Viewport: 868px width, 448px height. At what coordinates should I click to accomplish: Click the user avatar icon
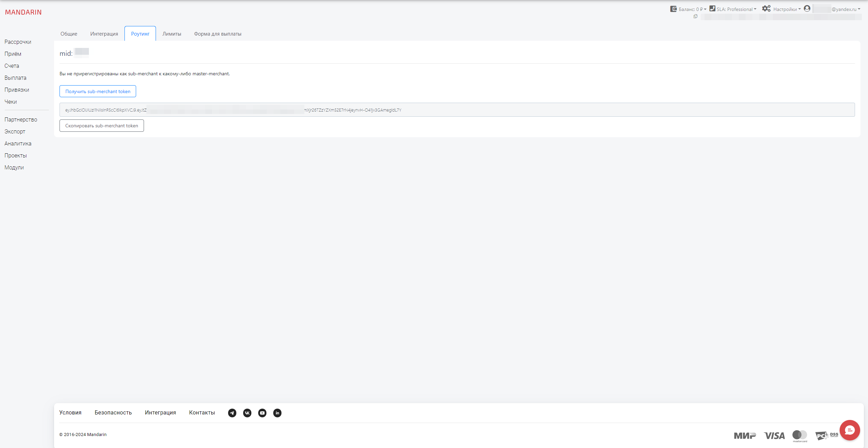point(807,9)
